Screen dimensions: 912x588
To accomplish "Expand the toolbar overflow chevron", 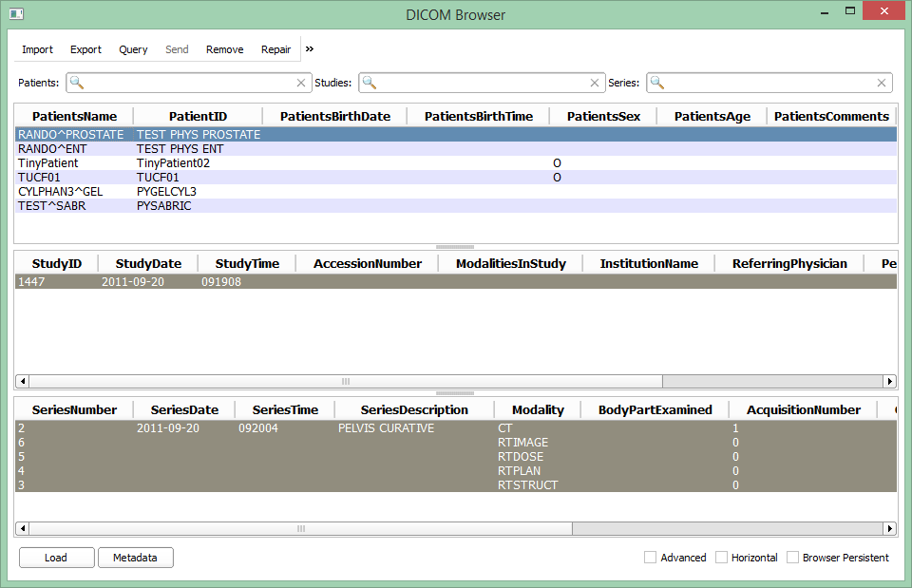I will pos(310,49).
